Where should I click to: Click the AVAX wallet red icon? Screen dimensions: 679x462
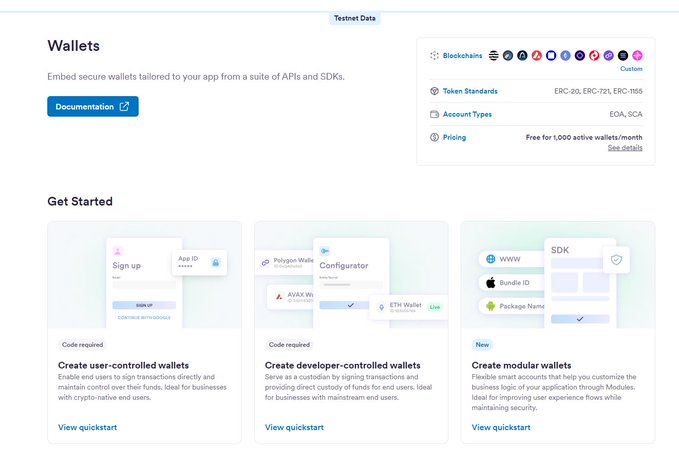click(x=279, y=297)
